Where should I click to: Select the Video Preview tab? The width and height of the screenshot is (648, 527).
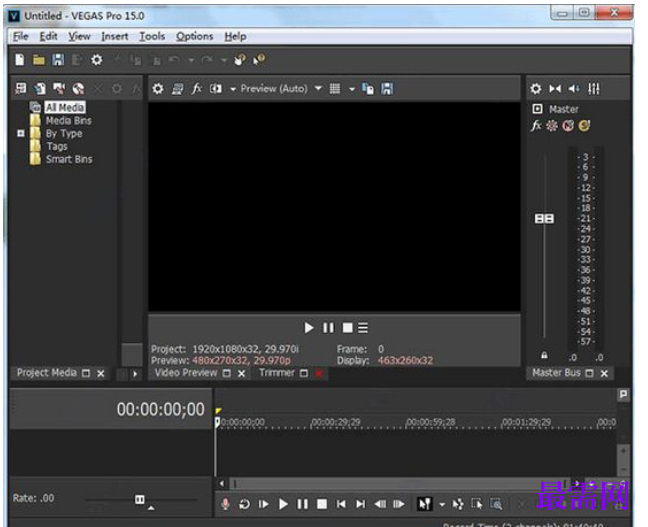(x=186, y=373)
